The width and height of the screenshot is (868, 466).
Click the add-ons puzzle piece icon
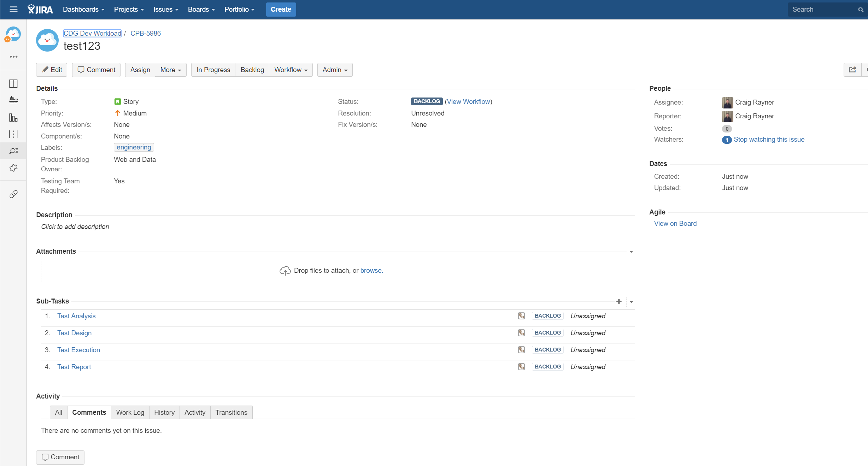pyautogui.click(x=13, y=168)
